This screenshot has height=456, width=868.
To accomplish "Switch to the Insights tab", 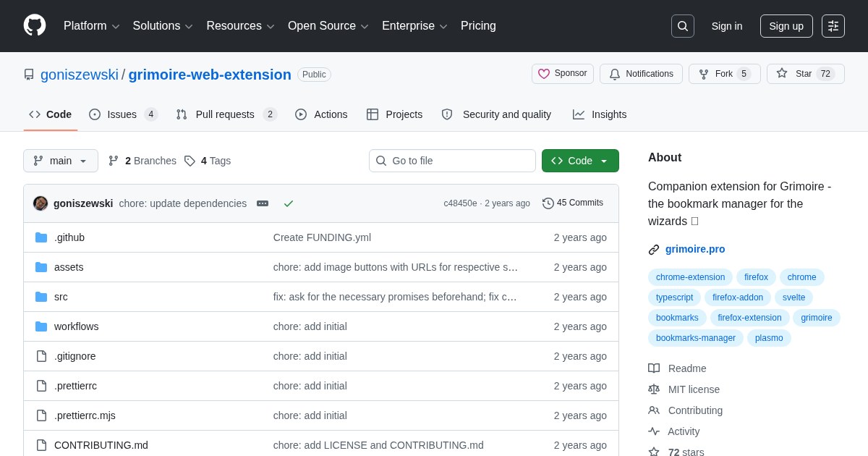I will pyautogui.click(x=600, y=114).
